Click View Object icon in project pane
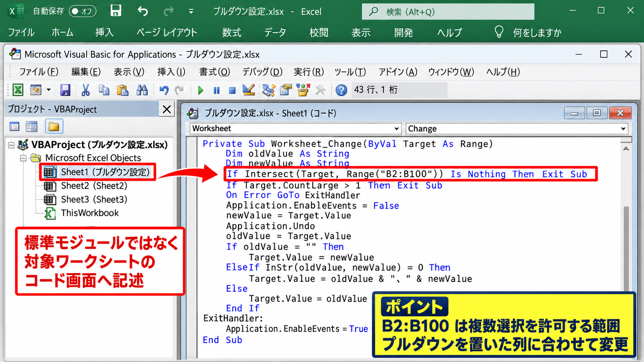This screenshot has height=362, width=644. (32, 127)
